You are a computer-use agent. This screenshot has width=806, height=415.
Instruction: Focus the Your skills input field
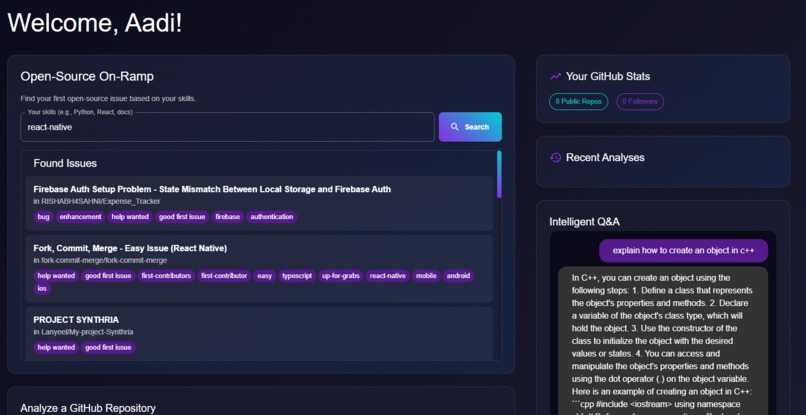[x=227, y=127]
